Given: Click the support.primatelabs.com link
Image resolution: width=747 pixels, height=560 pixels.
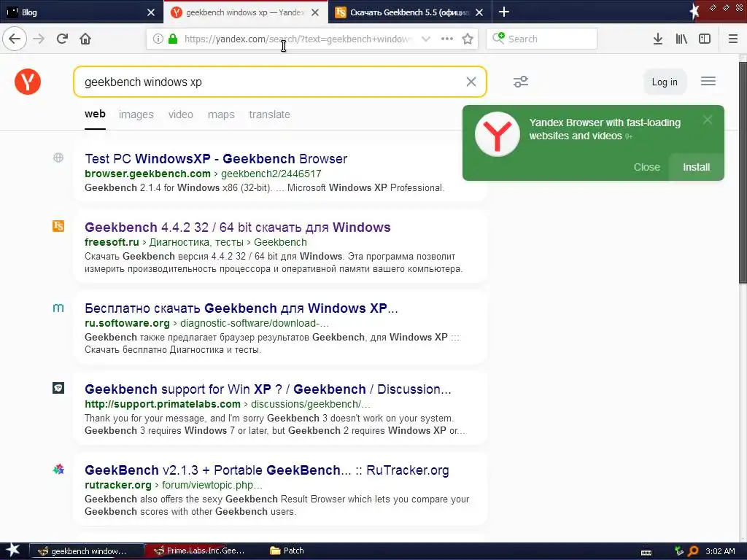Looking at the screenshot, I should 163,404.
